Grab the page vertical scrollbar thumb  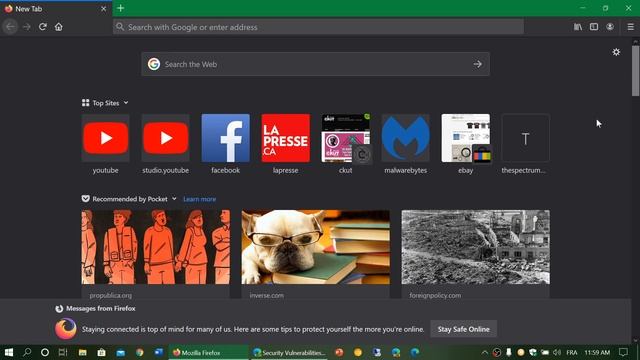[636, 70]
